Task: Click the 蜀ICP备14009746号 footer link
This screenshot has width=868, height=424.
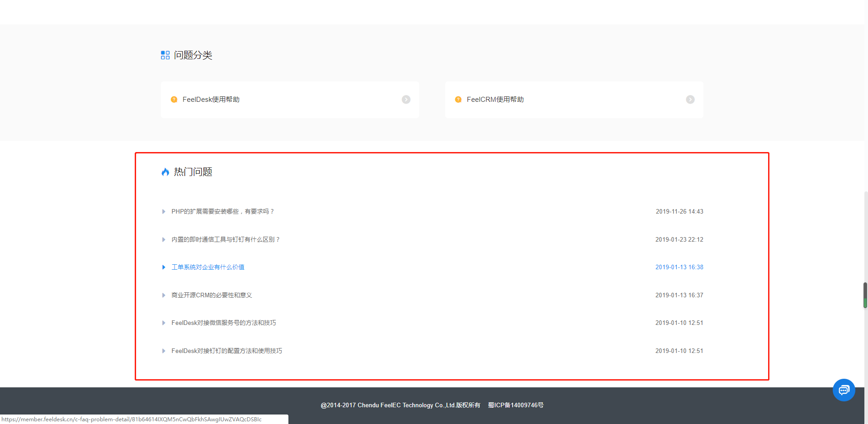Action: click(x=516, y=405)
